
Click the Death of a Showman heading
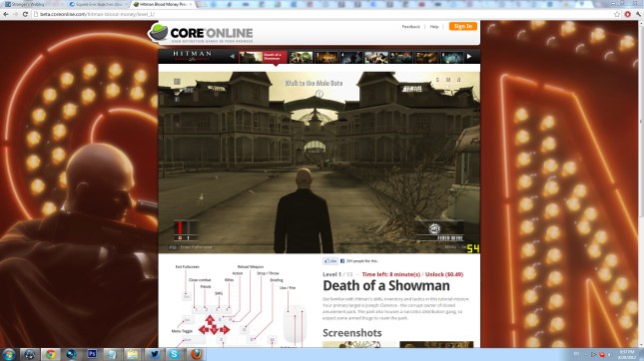point(386,285)
